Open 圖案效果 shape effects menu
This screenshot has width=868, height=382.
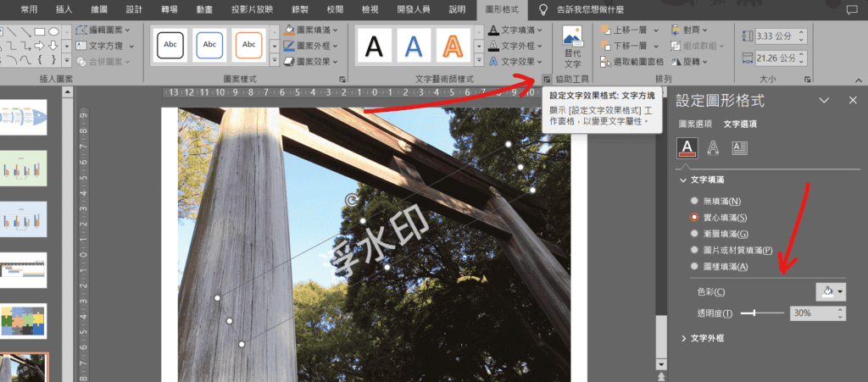coord(310,61)
